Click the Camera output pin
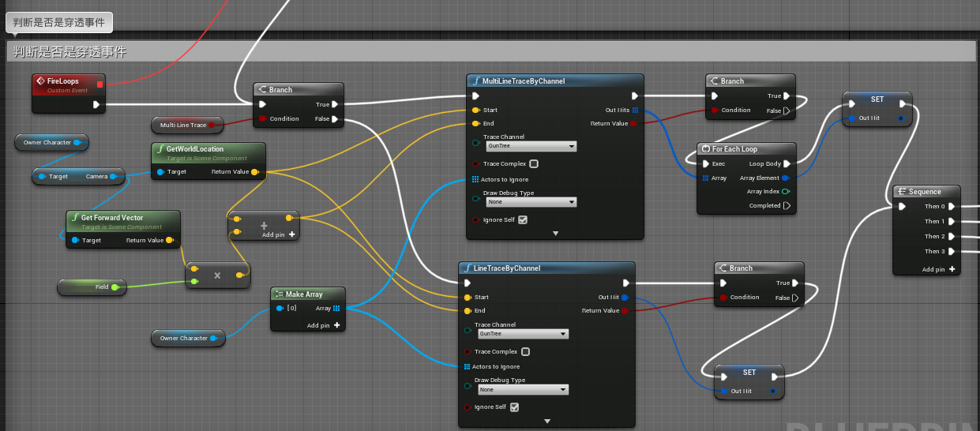The width and height of the screenshot is (980, 431). point(115,177)
